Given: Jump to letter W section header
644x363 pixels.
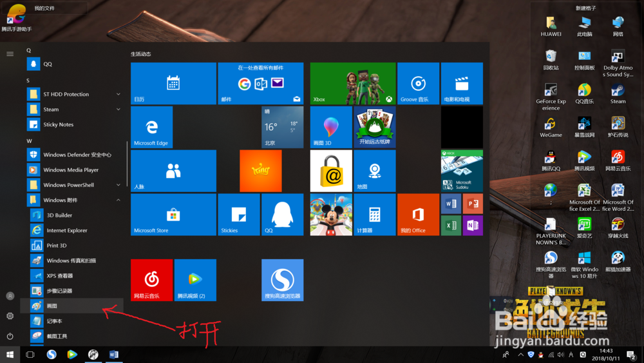Looking at the screenshot, I should tap(29, 141).
